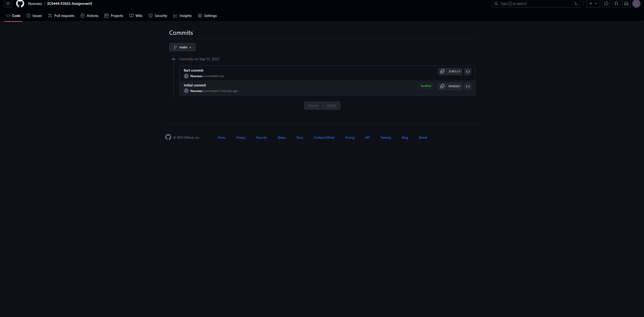644x317 pixels.
Task: Go to GitHub home via Octocat logo
Action: pyautogui.click(x=20, y=4)
